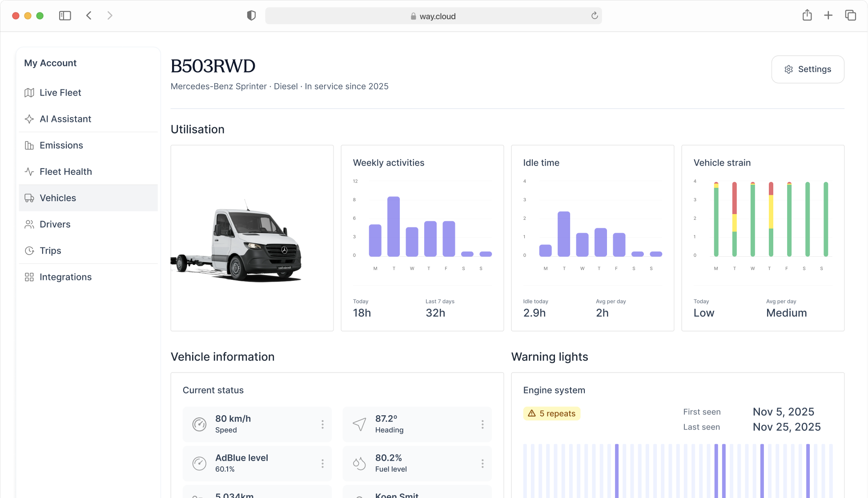868x498 pixels.
Task: Open the Live Fleet map icon
Action: [29, 93]
